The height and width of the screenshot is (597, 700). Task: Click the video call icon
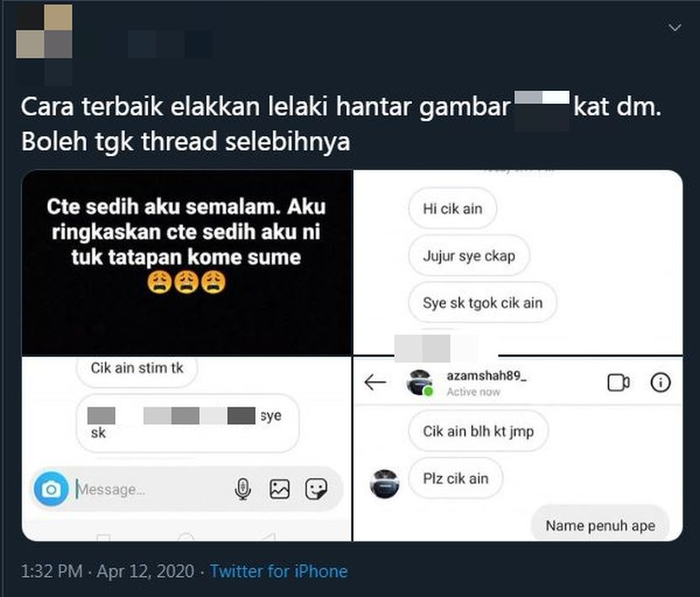(618, 382)
